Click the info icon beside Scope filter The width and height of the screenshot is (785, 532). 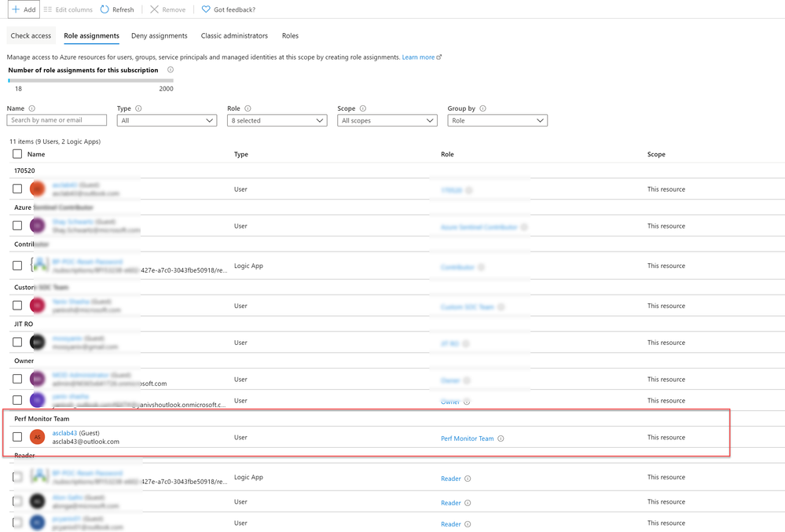(363, 108)
